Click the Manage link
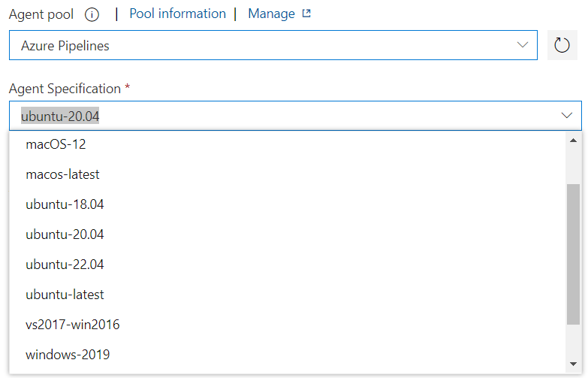 (x=271, y=14)
